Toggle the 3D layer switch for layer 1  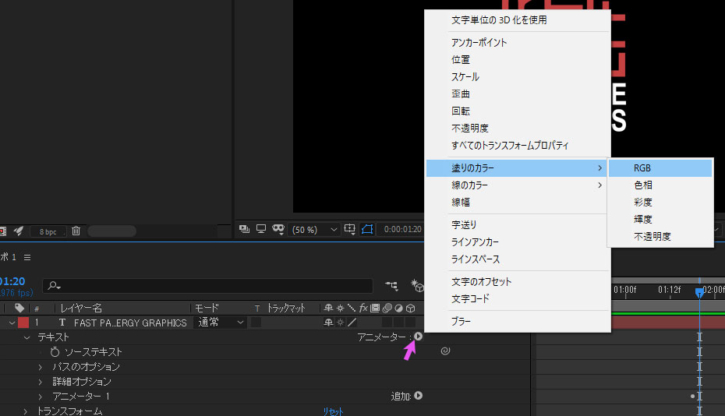pyautogui.click(x=411, y=323)
